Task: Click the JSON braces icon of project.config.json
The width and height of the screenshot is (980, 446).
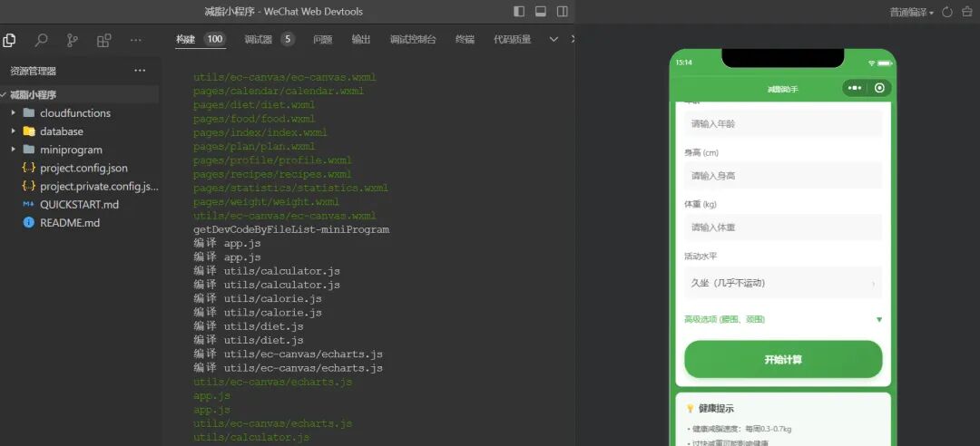Action: coord(29,168)
